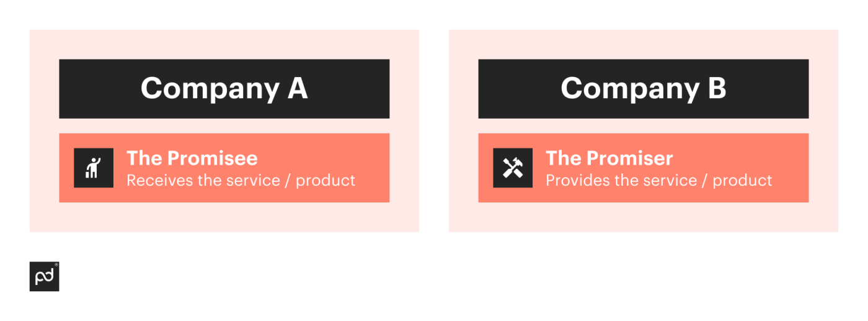The width and height of the screenshot is (868, 321).
Task: Click the bold "The Promiser" heading
Action: click(x=609, y=158)
